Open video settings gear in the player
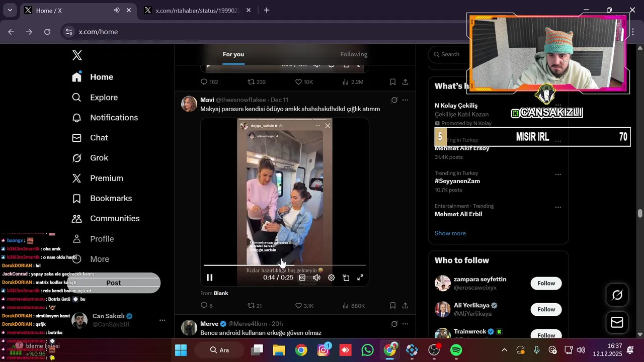644x362 pixels. pos(331,278)
